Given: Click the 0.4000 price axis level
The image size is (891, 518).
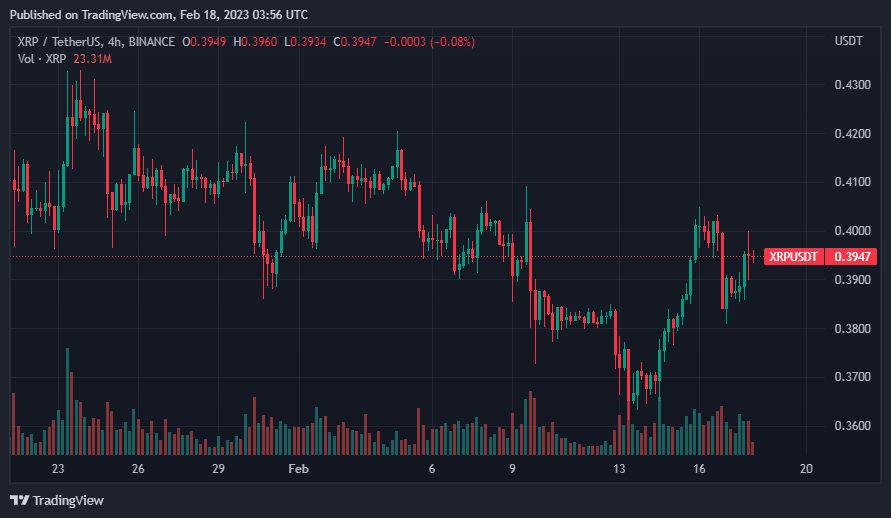Looking at the screenshot, I should click(x=850, y=231).
